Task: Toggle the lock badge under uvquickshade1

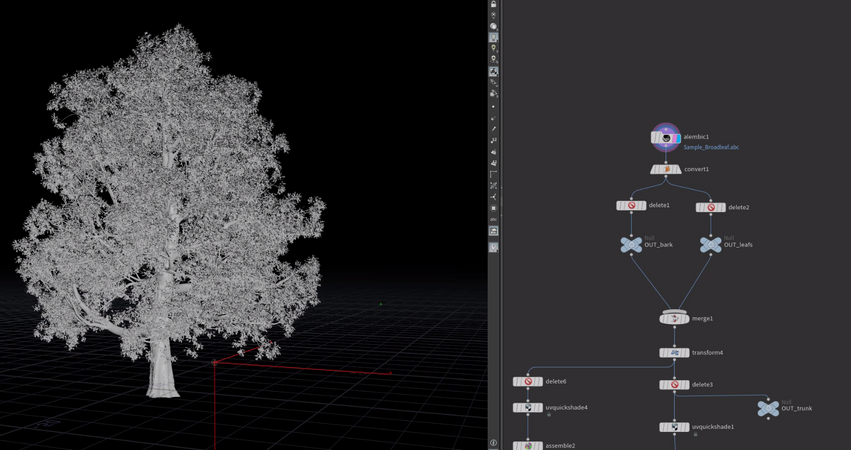Action: [695, 435]
